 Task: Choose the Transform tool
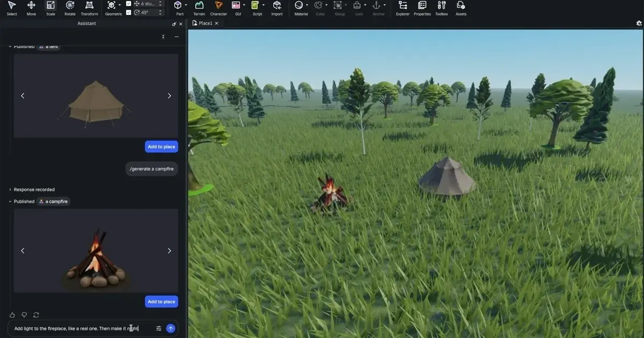(x=89, y=8)
